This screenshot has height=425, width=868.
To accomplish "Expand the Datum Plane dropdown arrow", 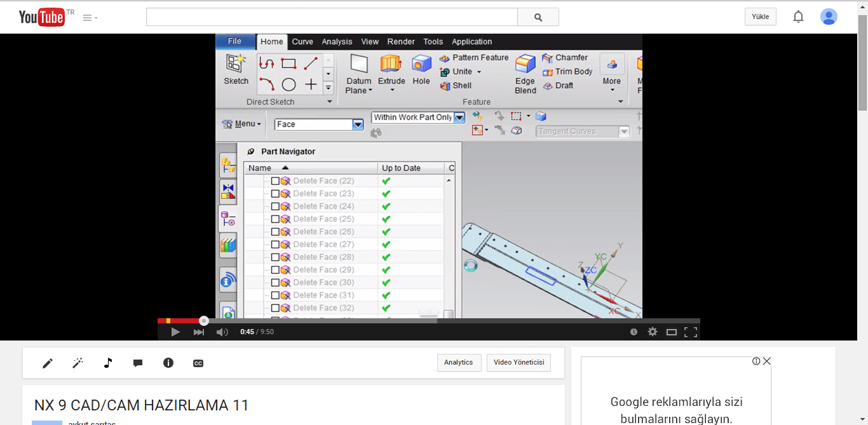I will [370, 91].
